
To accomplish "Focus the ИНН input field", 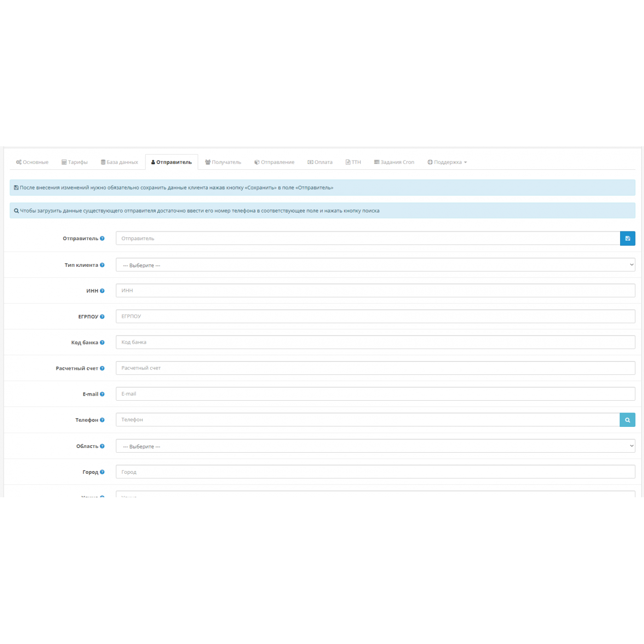I will click(x=375, y=291).
